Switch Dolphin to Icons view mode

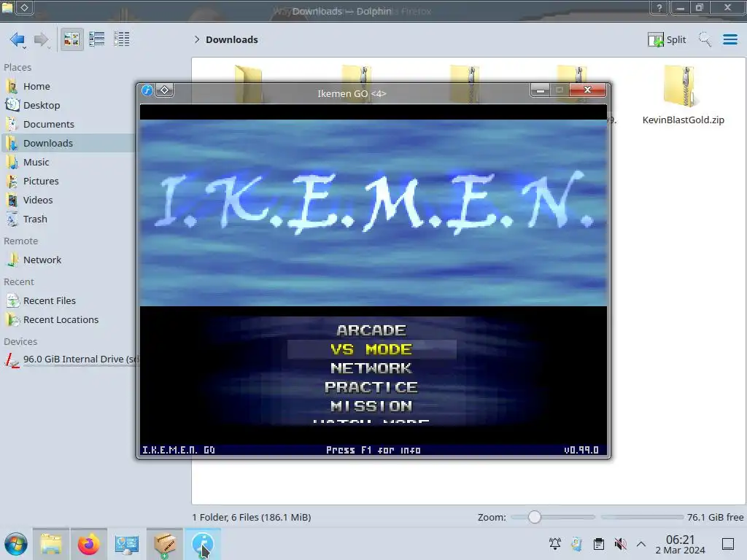tap(71, 39)
